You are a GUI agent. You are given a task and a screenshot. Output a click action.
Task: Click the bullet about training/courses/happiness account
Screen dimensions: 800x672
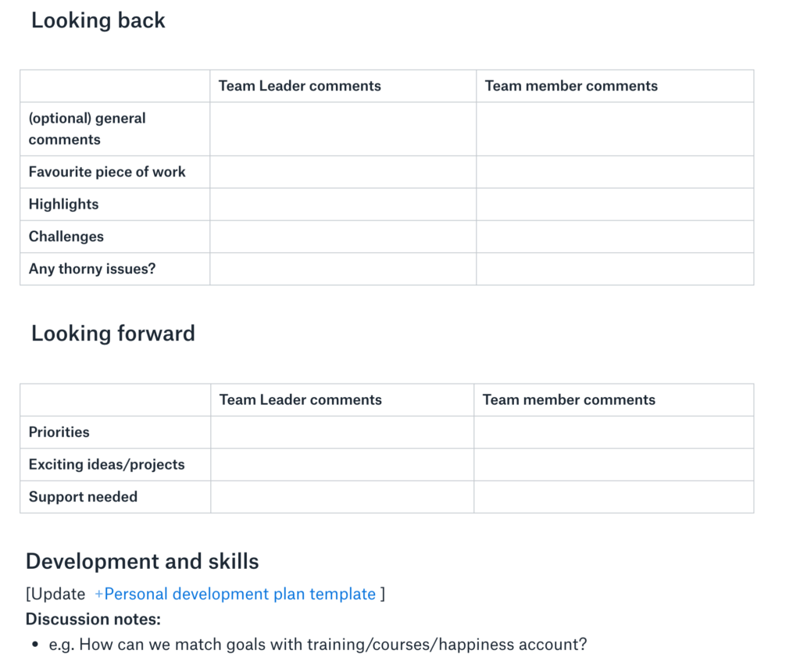pos(318,645)
